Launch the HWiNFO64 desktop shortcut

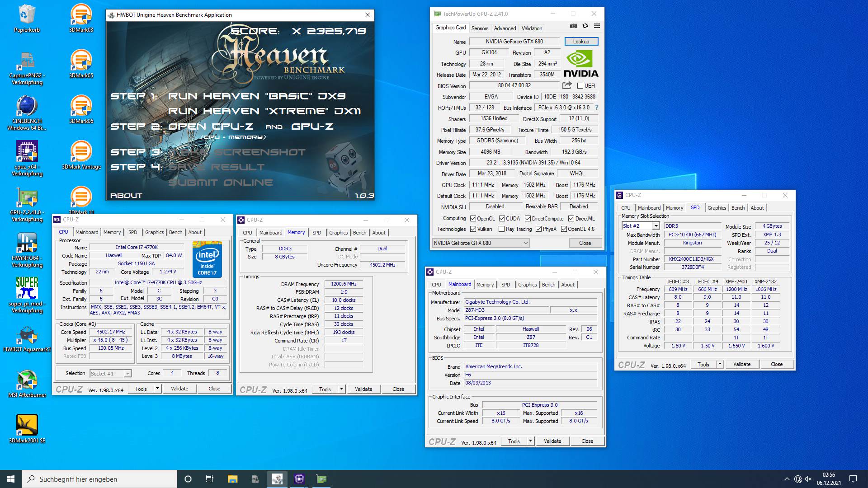coord(27,250)
